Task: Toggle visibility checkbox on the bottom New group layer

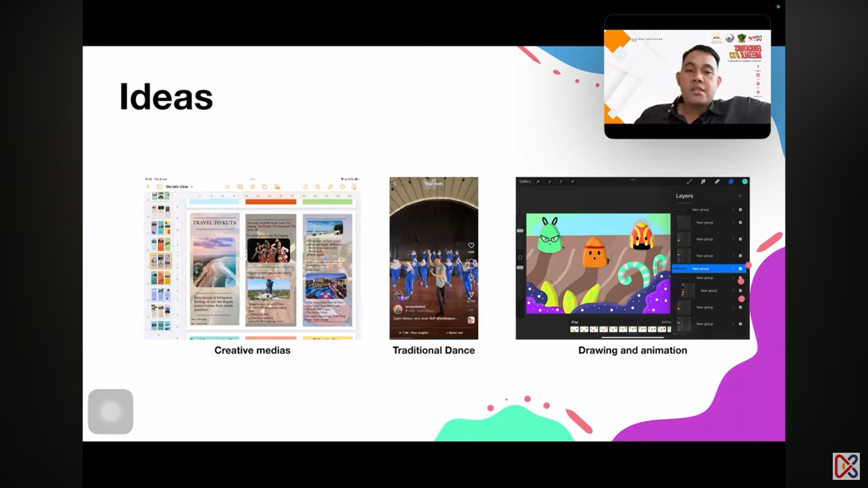Action: tap(740, 324)
